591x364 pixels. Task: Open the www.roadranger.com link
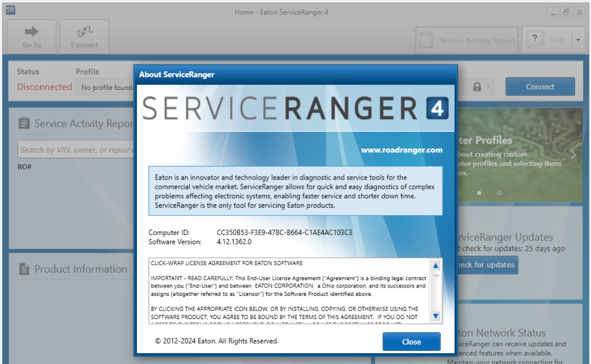(401, 150)
